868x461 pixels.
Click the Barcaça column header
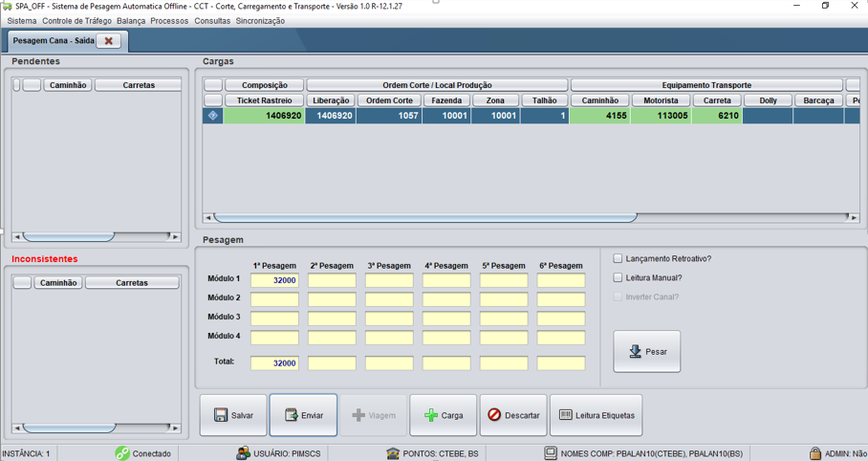pos(818,100)
